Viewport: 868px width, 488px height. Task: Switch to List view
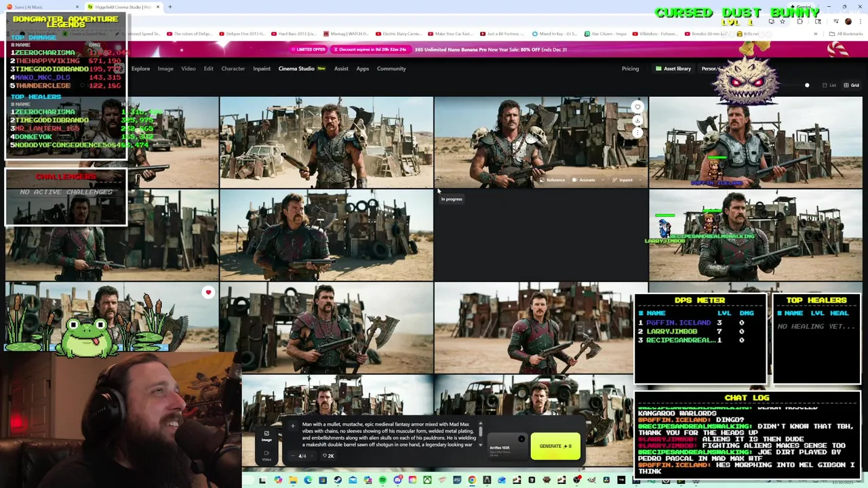tap(829, 85)
